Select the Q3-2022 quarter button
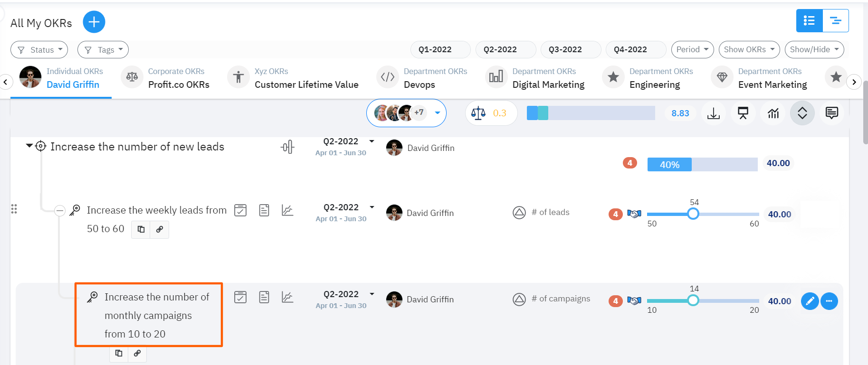The height and width of the screenshot is (365, 868). (565, 49)
